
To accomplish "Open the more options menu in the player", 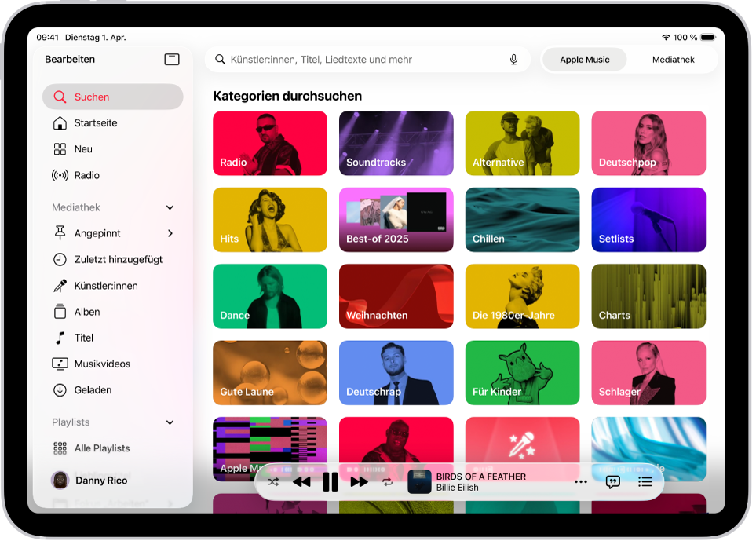I will click(x=580, y=482).
